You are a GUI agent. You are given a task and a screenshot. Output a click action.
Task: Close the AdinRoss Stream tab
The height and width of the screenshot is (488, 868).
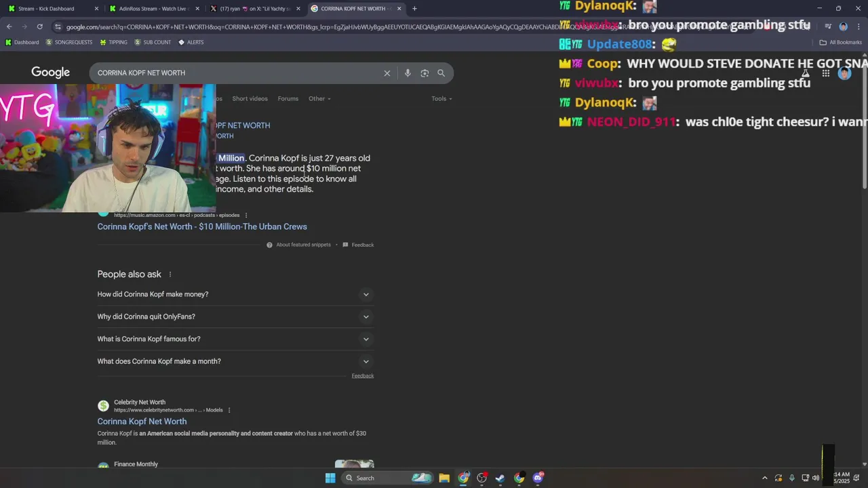(x=197, y=9)
